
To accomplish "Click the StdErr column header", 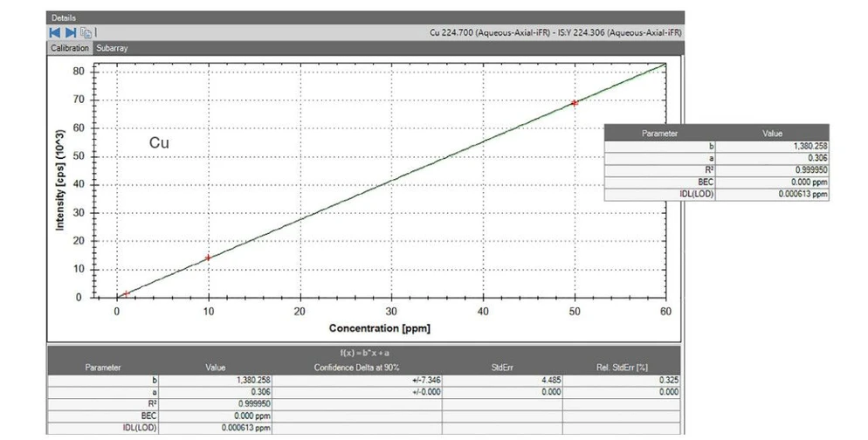I will (502, 368).
